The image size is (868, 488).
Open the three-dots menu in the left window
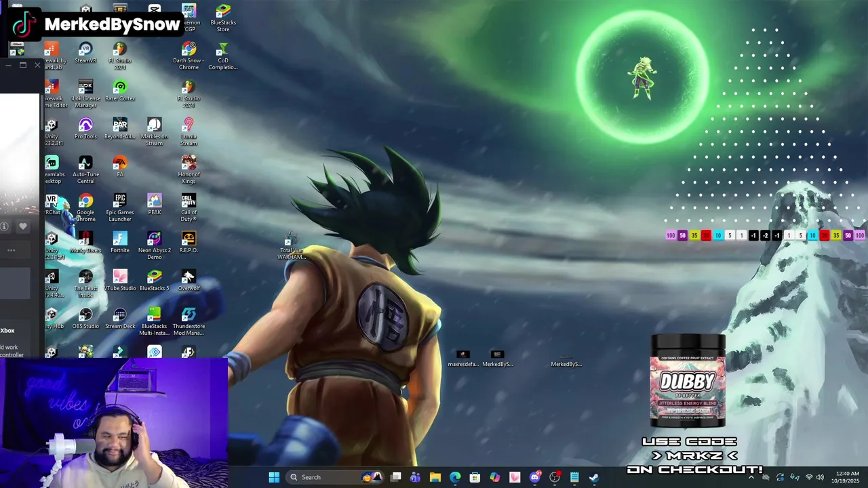[11, 250]
